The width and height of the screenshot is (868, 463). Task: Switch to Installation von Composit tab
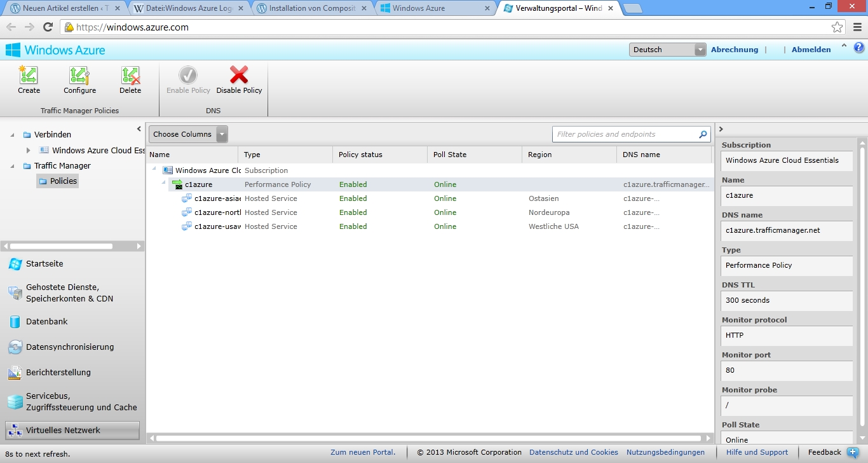tap(311, 8)
